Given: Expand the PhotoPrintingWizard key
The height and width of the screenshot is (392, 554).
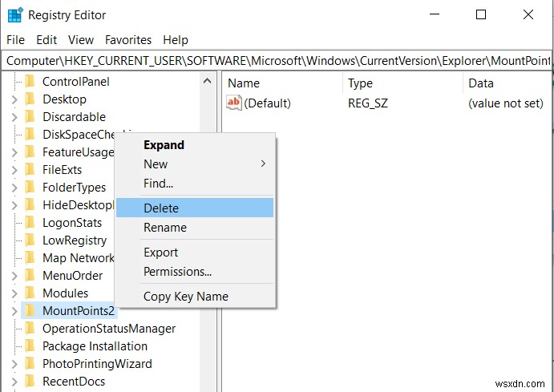Looking at the screenshot, I should [14, 364].
